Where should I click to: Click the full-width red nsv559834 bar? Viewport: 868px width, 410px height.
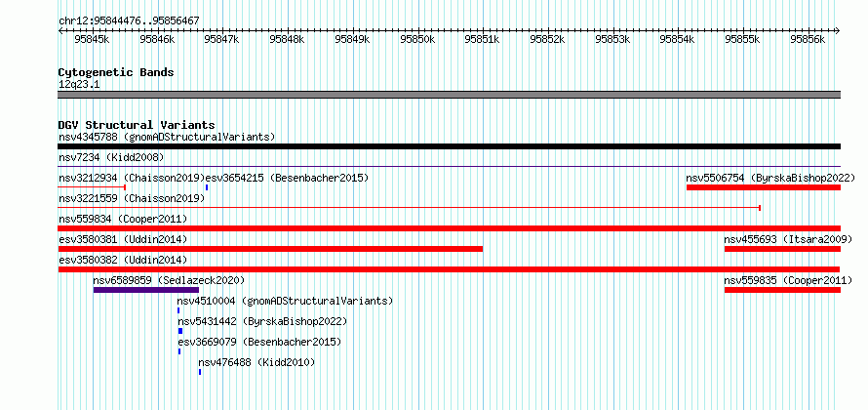pos(449,228)
